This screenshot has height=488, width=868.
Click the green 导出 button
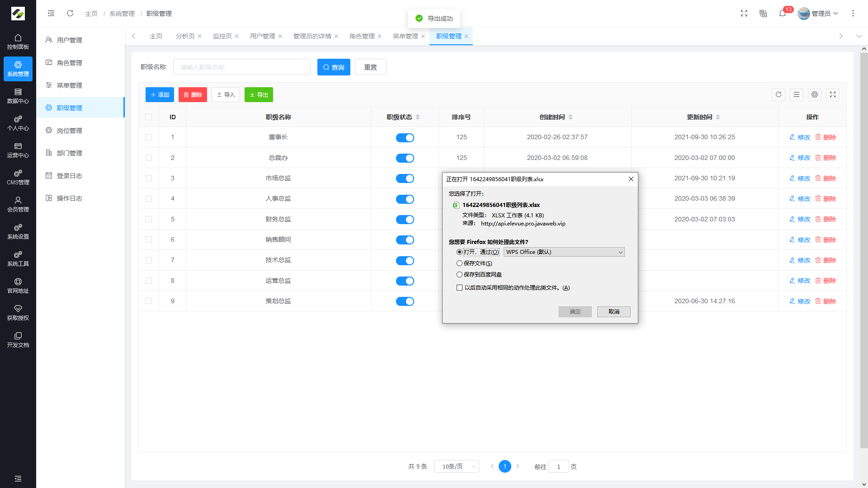[259, 94]
